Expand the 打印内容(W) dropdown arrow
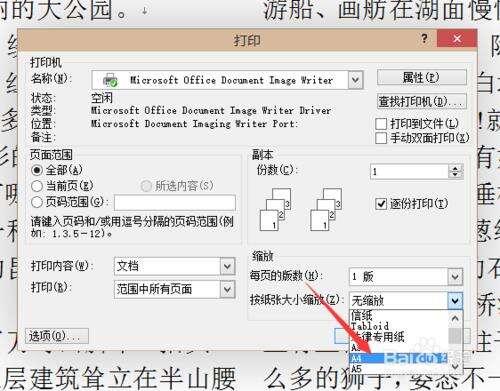The image size is (500, 391). coord(227,266)
